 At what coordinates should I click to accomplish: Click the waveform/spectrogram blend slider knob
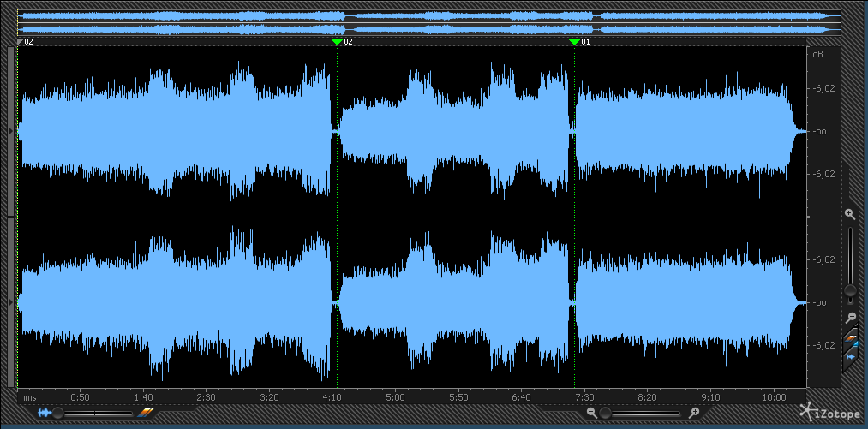58,413
